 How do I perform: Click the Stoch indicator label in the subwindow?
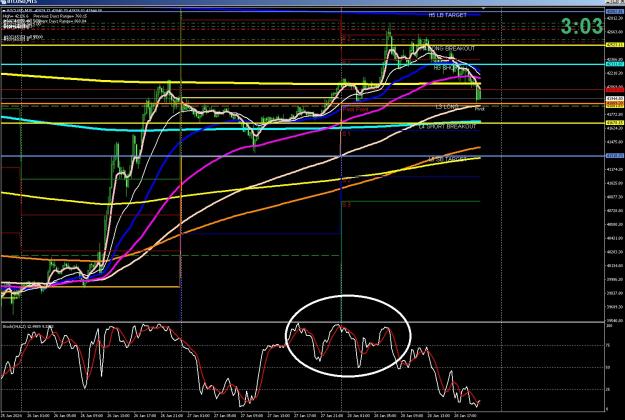click(28, 326)
